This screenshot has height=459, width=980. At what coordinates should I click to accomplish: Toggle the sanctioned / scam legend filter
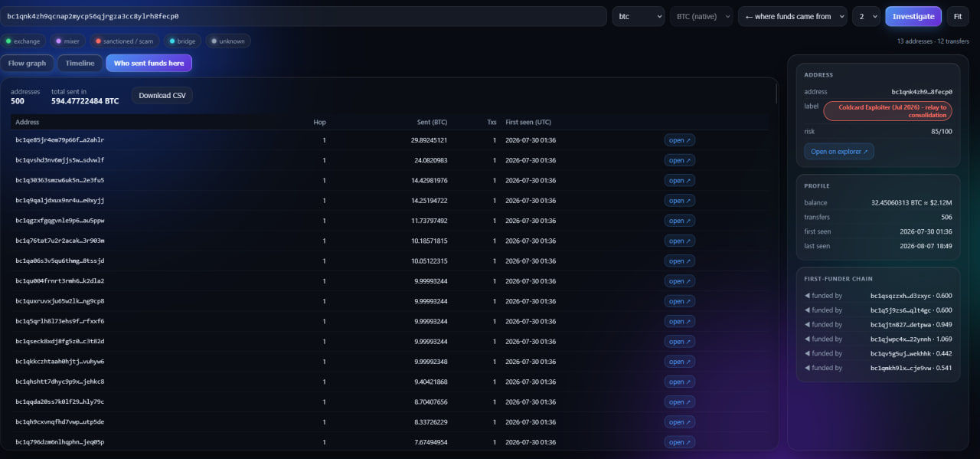point(124,41)
